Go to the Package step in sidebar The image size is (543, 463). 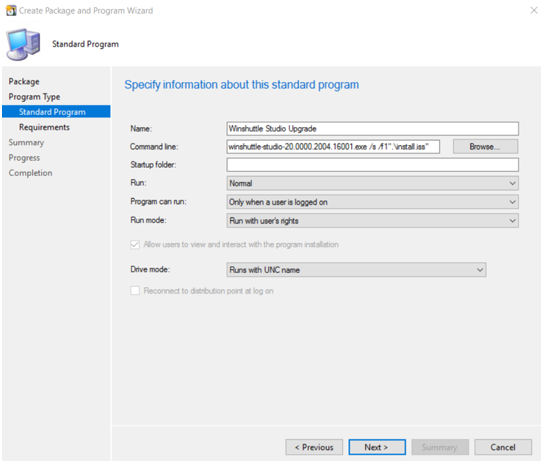pyautogui.click(x=24, y=82)
